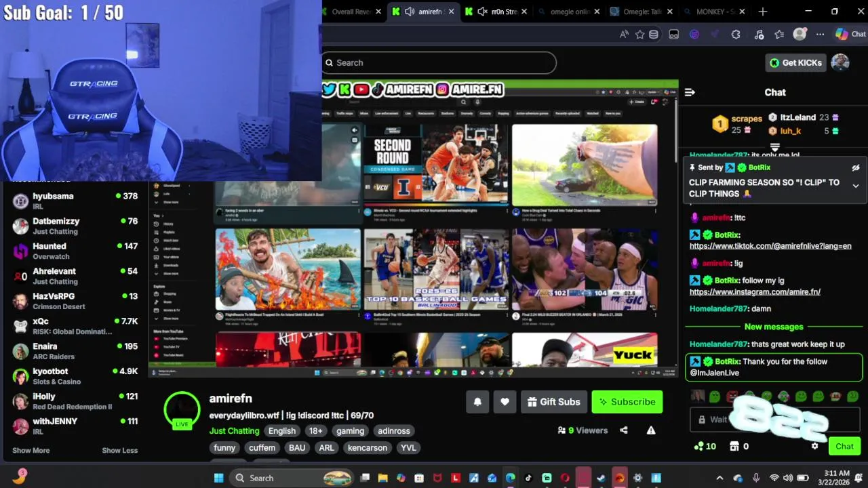This screenshot has height=488, width=868.
Task: Open volume control in system tray
Action: pos(788,478)
